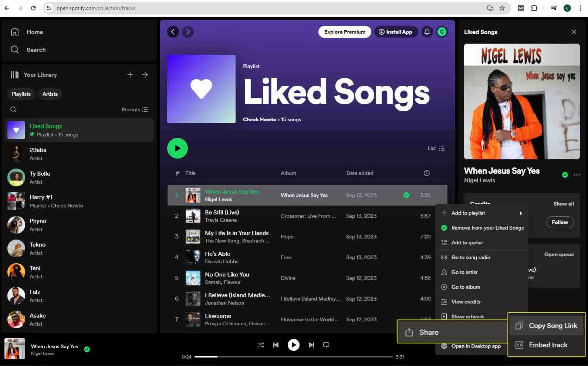588x366 pixels.
Task: Open browser extensions puzzle icon
Action: (534, 8)
